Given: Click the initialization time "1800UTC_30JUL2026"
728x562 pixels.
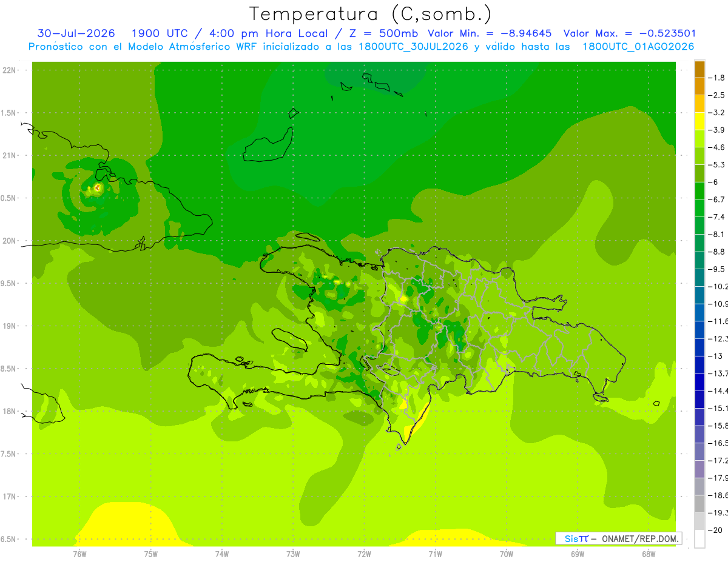Looking at the screenshot, I should (x=413, y=47).
